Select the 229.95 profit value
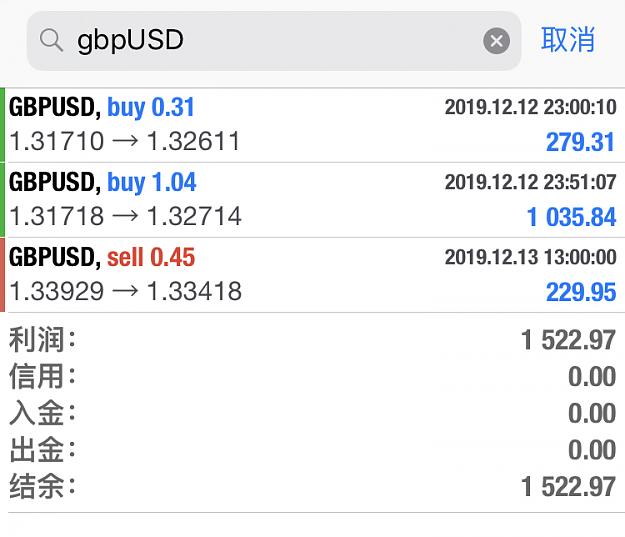Screen dimensions: 625x537 pos(581,292)
